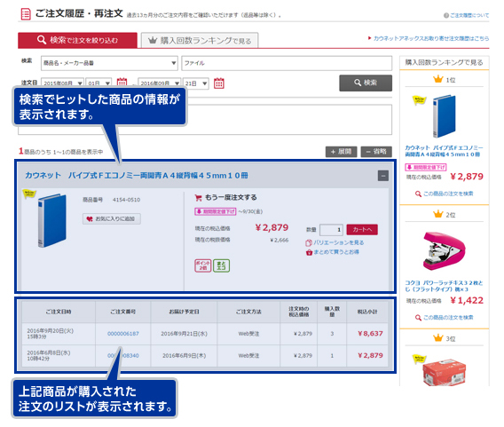Click 2位 ranking pink stapler thumbnail
This screenshot has width=504, height=427.
click(x=444, y=251)
